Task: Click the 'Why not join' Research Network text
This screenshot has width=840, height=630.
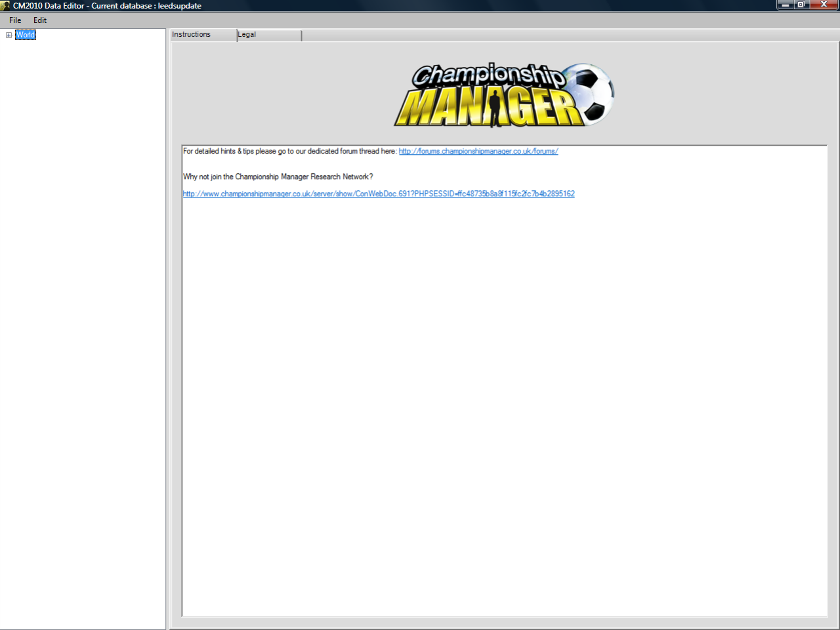Action: coord(278,177)
